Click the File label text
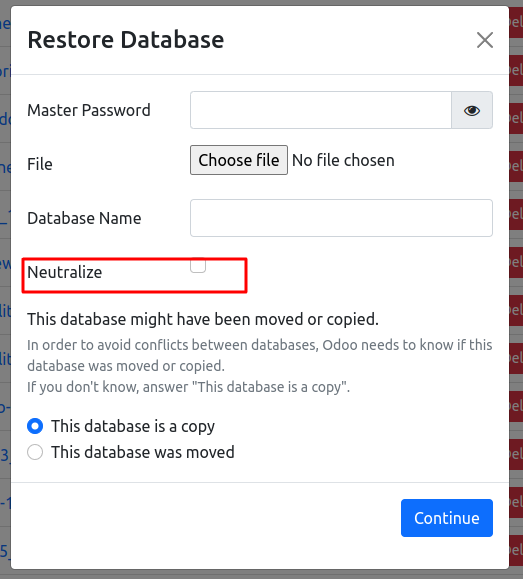 click(x=40, y=164)
